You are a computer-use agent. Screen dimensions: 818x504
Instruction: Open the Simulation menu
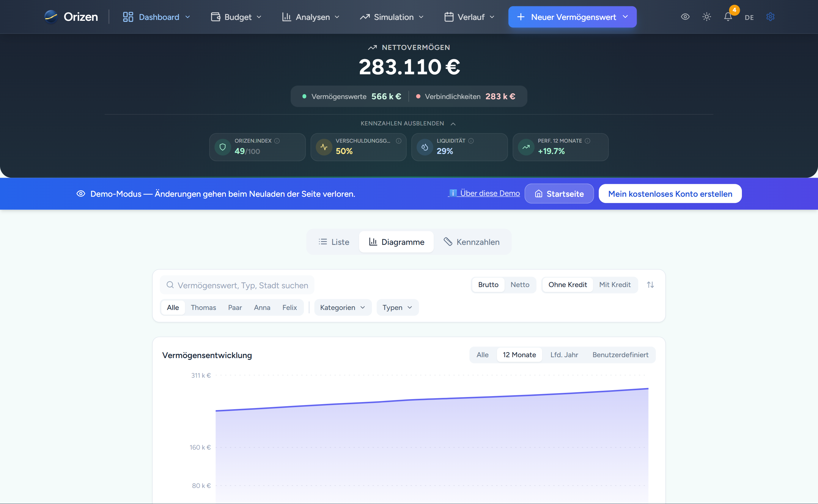(x=392, y=17)
